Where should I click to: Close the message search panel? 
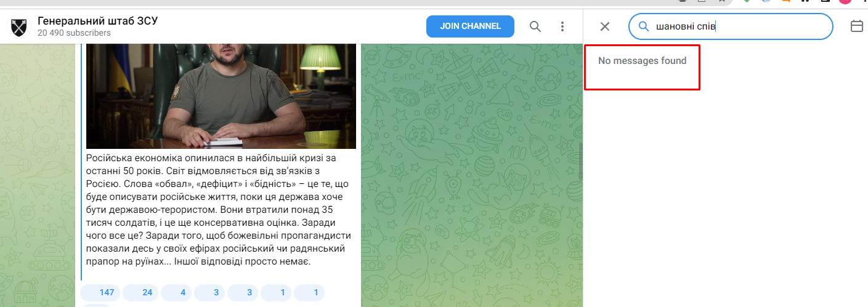pyautogui.click(x=605, y=26)
